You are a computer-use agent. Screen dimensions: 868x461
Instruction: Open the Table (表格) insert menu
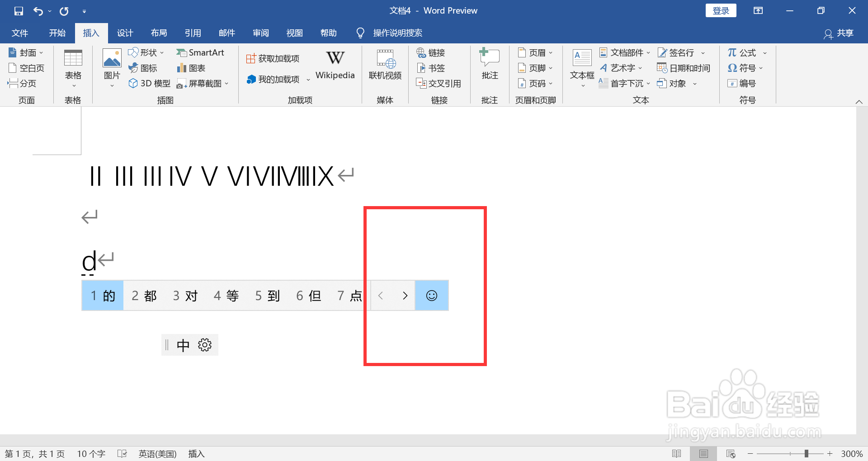73,69
